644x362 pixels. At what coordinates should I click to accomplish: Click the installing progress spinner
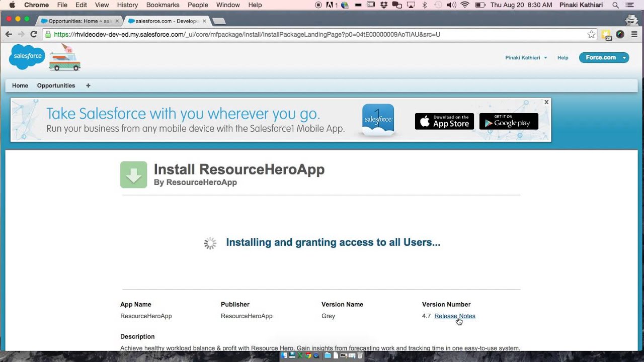(210, 243)
